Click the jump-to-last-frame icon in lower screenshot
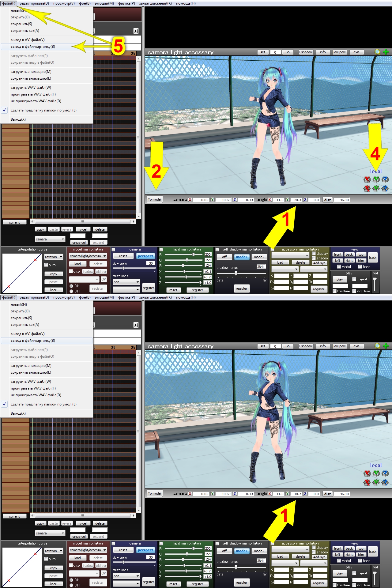Screen dimensions: 392x588 (x=136, y=325)
